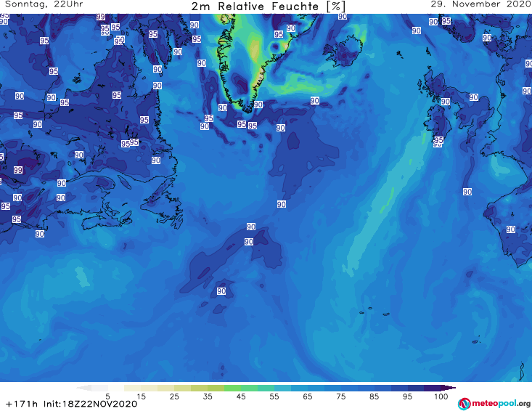Click the legend value "5"
532x411 pixels.
(x=107, y=396)
